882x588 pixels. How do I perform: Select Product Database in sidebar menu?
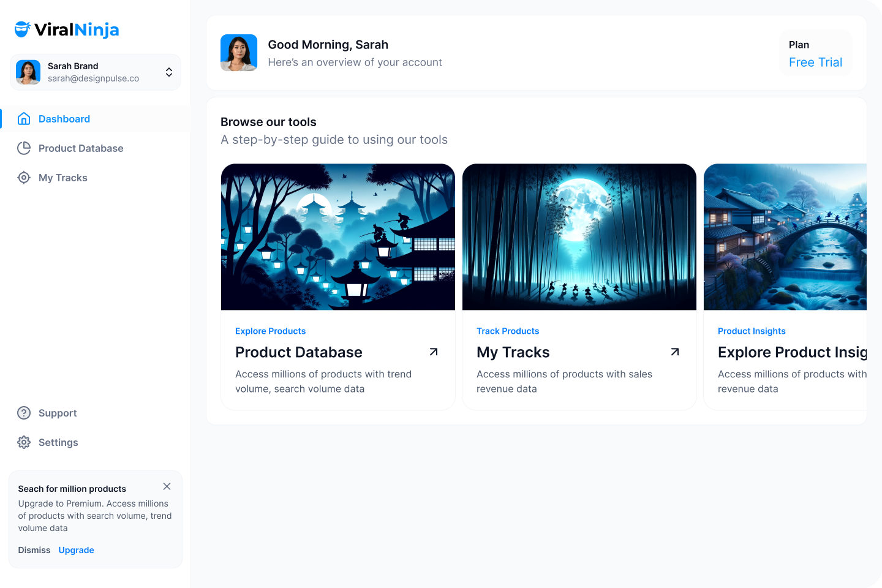point(81,148)
